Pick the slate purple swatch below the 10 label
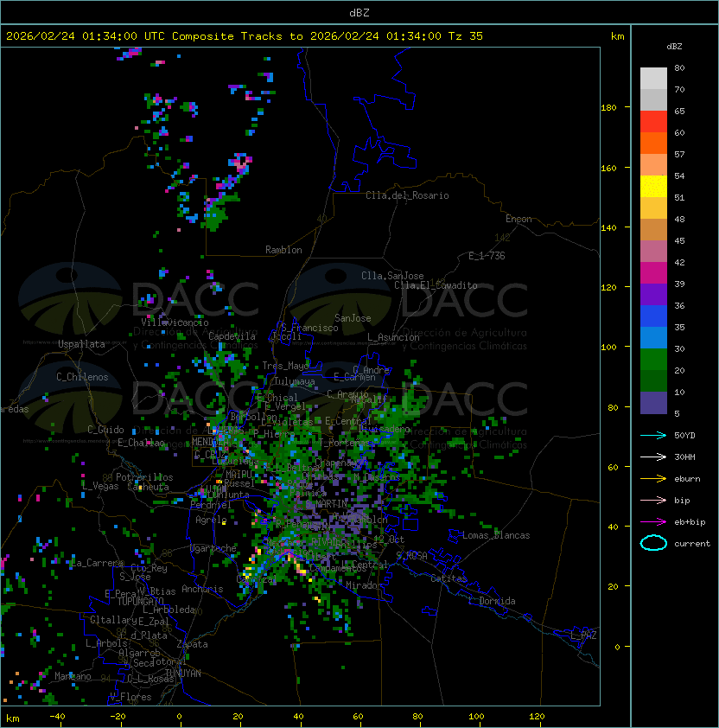Viewport: 719px width, 728px height. (x=653, y=403)
